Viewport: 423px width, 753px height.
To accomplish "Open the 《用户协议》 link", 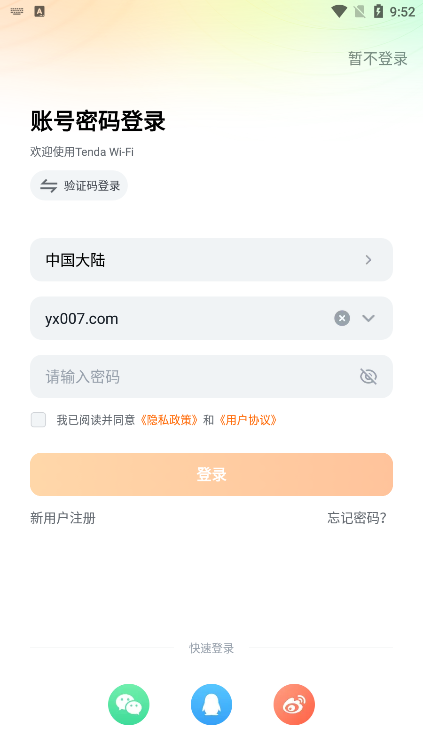I will [248, 420].
